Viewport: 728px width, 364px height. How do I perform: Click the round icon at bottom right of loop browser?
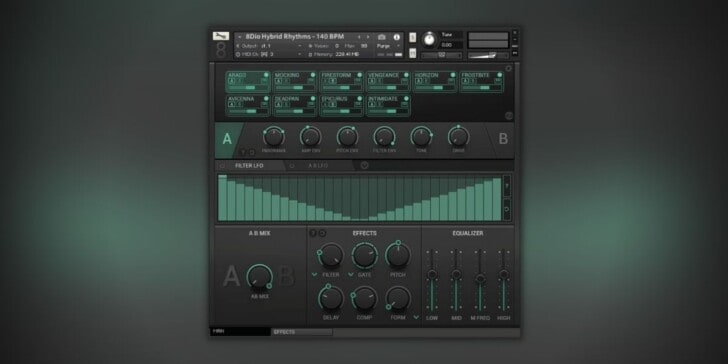point(509,116)
